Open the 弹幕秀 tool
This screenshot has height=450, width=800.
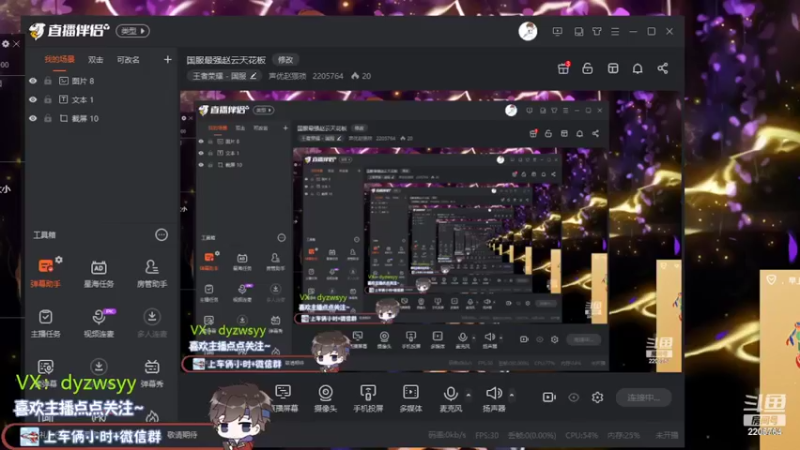pos(152,373)
